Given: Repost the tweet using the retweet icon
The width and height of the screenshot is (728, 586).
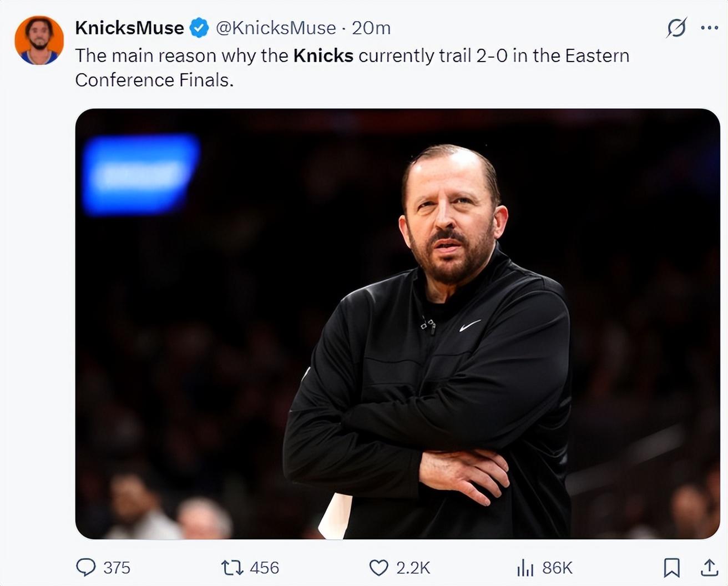Looking at the screenshot, I should (231, 567).
